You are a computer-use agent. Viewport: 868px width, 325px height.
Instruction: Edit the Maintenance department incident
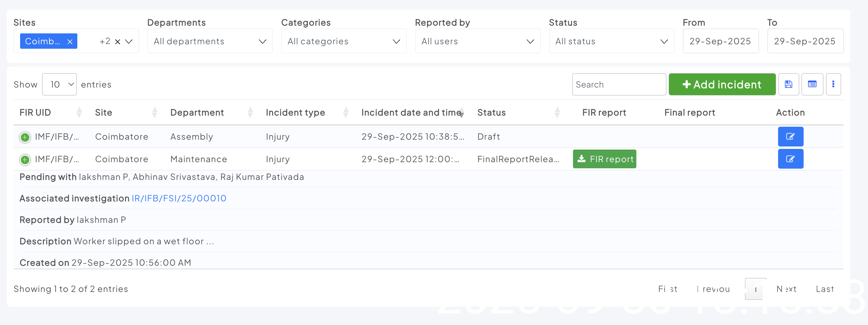790,159
